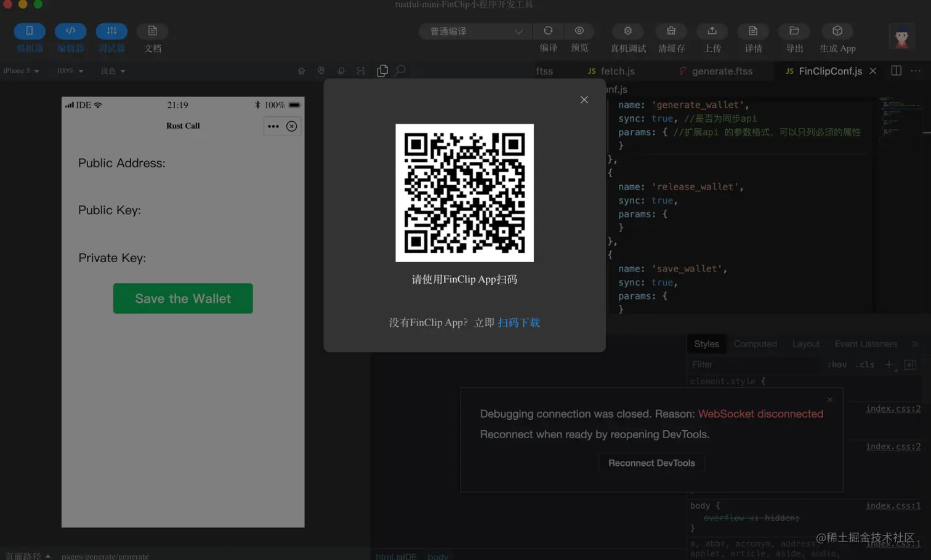Click the upload icon
Image resolution: width=931 pixels, height=560 pixels.
712,31
